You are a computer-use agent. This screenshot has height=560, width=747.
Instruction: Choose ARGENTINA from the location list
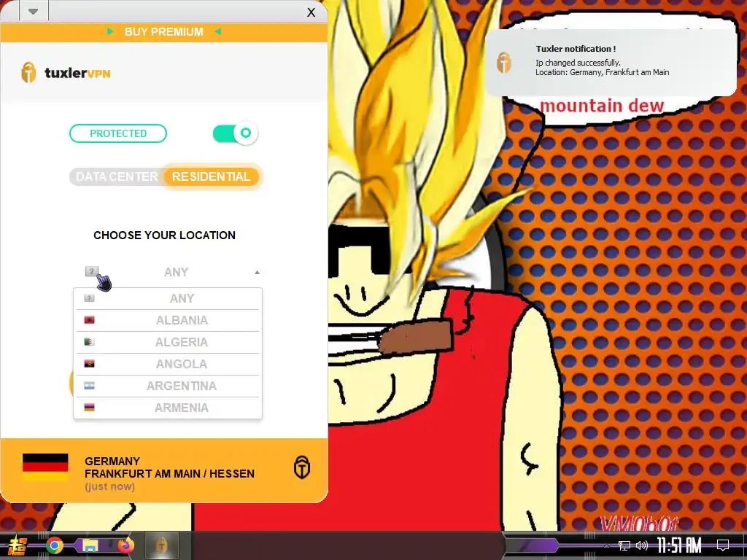tap(168, 386)
